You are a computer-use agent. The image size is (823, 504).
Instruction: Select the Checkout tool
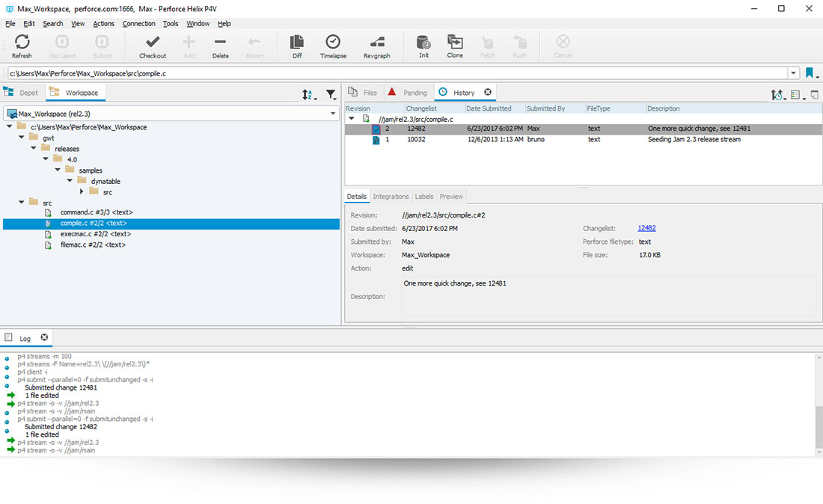pyautogui.click(x=153, y=46)
